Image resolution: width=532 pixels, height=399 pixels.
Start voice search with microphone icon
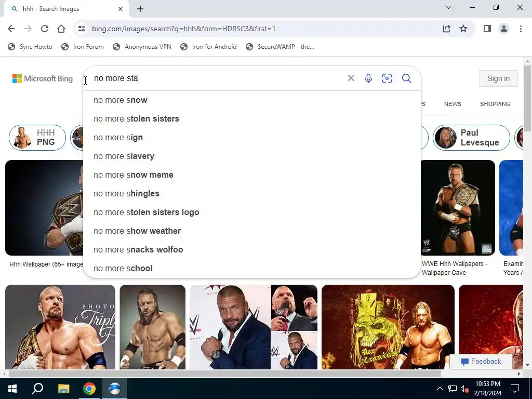coord(368,78)
